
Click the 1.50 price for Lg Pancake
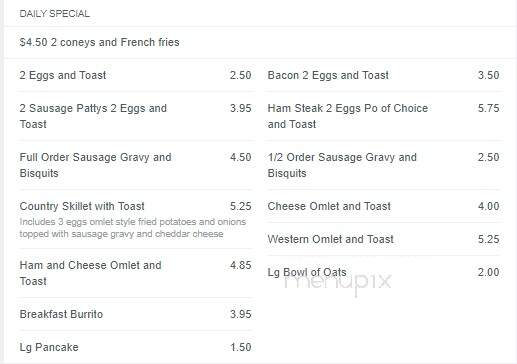[x=241, y=347]
